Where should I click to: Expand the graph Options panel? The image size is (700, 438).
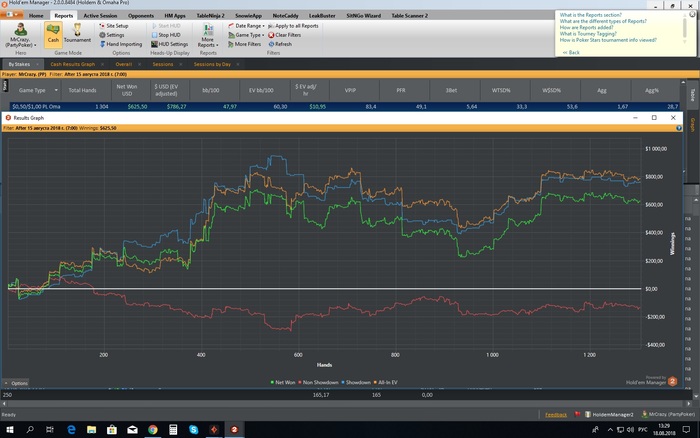point(16,383)
